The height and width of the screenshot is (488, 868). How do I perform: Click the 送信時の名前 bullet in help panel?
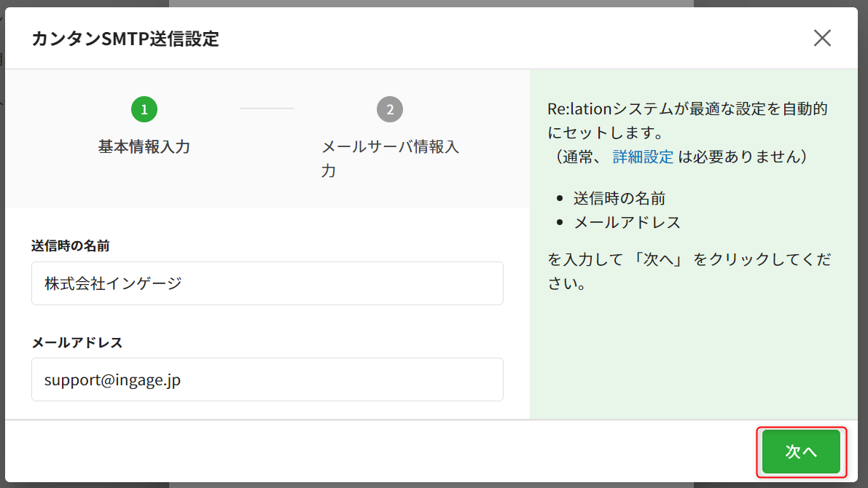pos(619,198)
